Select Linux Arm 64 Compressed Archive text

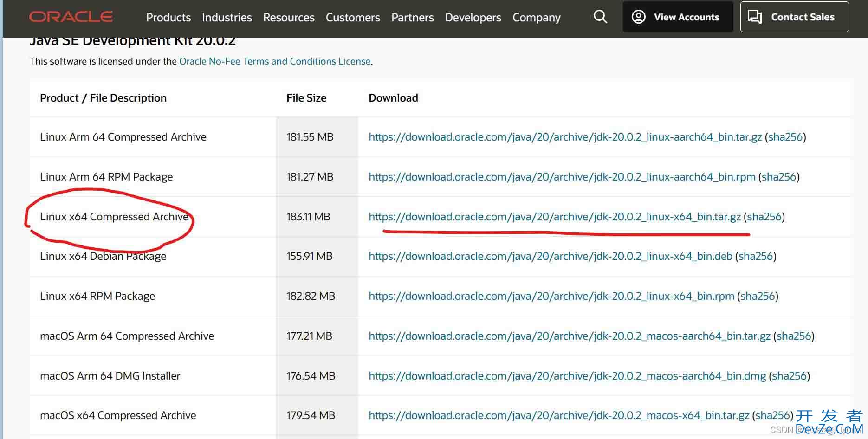pos(123,137)
